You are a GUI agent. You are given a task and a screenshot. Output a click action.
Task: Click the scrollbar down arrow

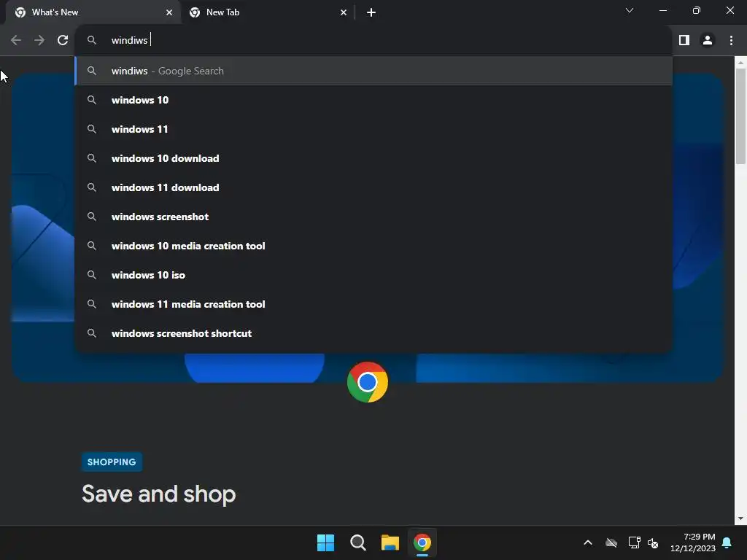(x=740, y=518)
